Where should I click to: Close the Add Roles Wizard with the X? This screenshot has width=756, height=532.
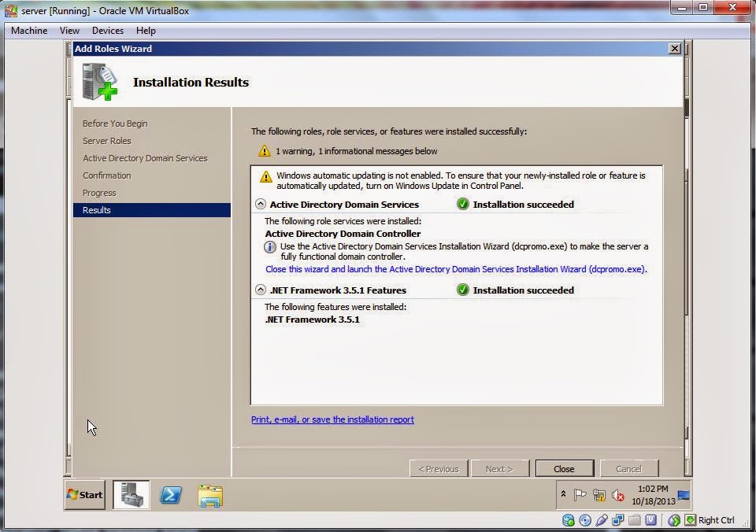coord(675,49)
